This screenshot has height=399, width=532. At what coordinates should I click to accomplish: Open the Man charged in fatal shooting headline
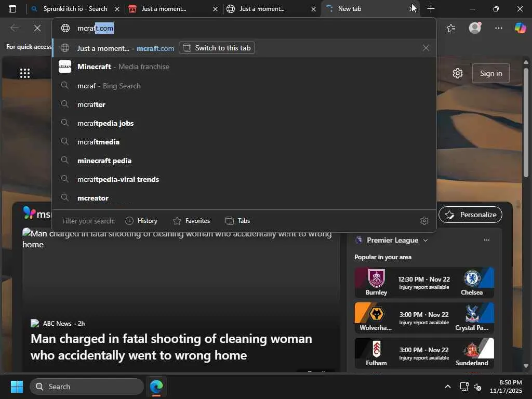pyautogui.click(x=171, y=347)
